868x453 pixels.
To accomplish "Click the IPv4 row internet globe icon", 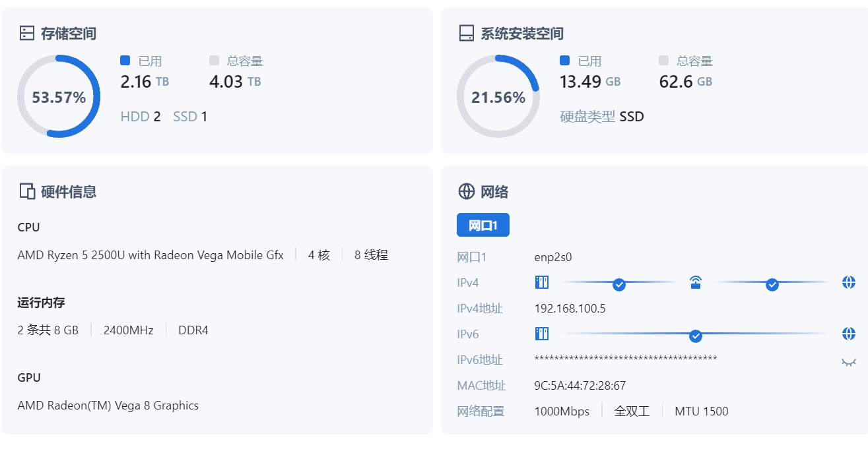I will click(x=849, y=283).
